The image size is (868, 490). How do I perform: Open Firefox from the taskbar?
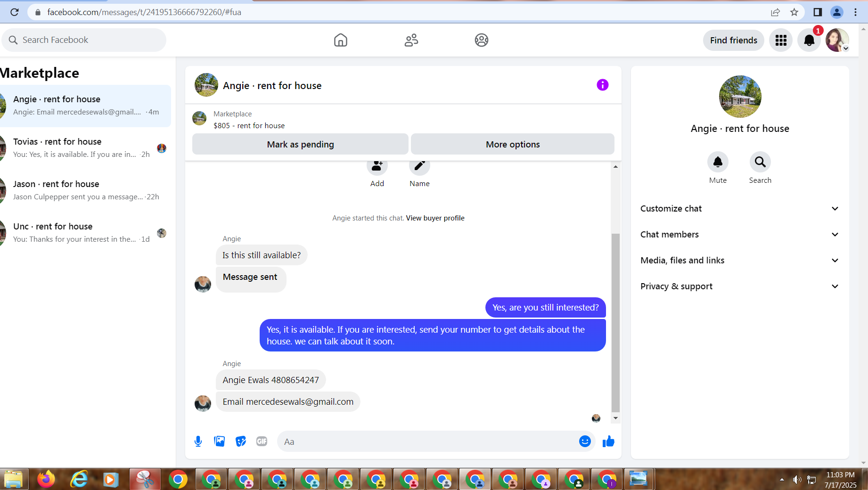tap(46, 480)
